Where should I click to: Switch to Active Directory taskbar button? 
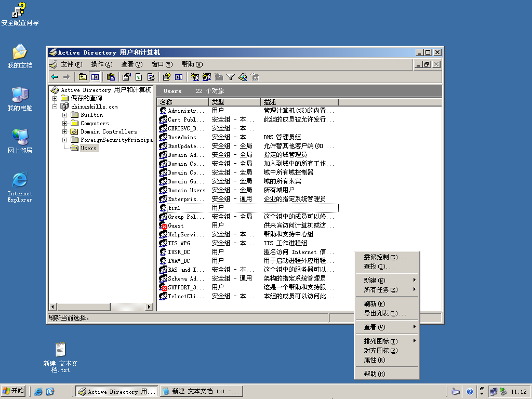[x=117, y=392]
